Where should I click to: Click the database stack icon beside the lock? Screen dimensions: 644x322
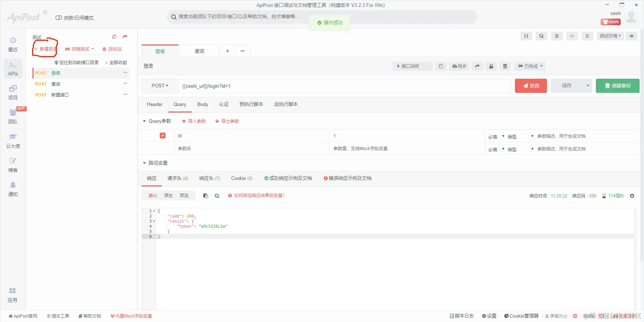(x=505, y=66)
